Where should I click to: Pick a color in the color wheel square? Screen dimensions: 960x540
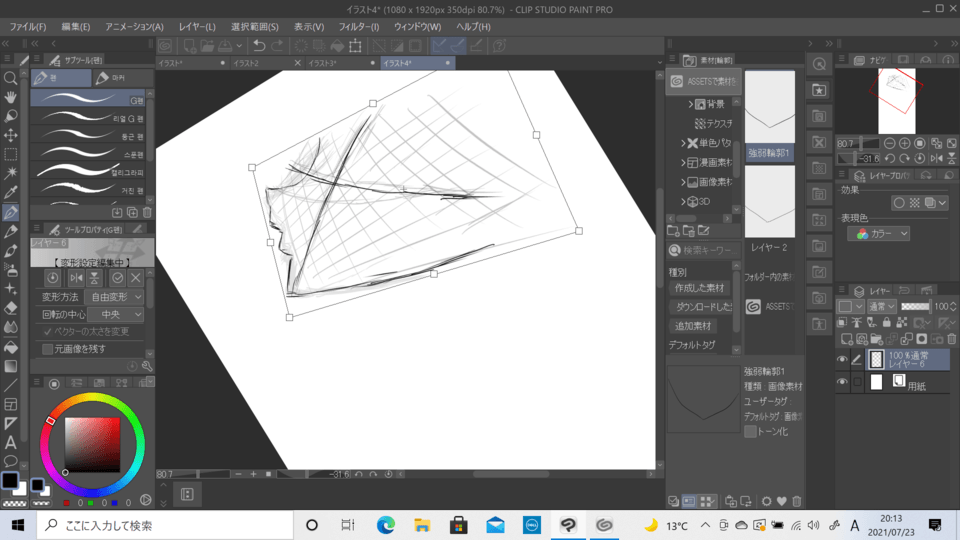tap(92, 445)
